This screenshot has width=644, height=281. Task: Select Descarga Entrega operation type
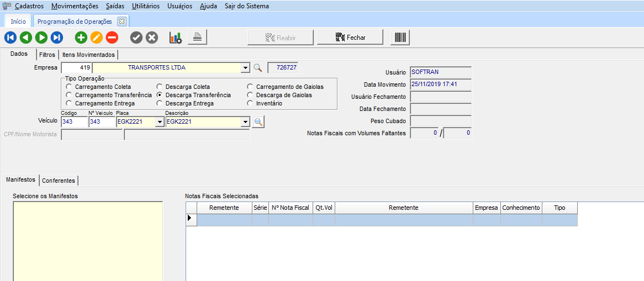pos(159,104)
